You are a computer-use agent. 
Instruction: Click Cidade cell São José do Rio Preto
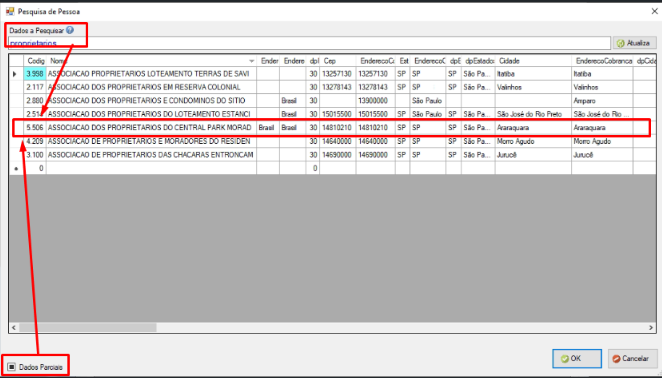[533, 114]
